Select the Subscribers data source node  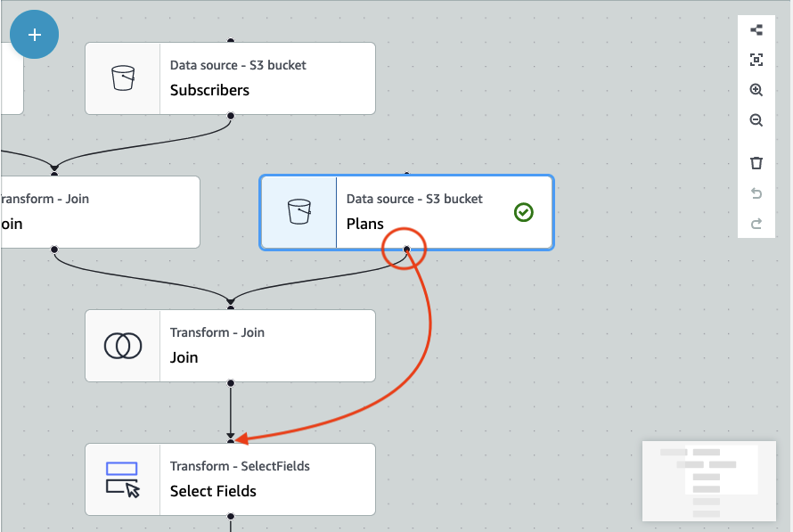(x=267, y=78)
